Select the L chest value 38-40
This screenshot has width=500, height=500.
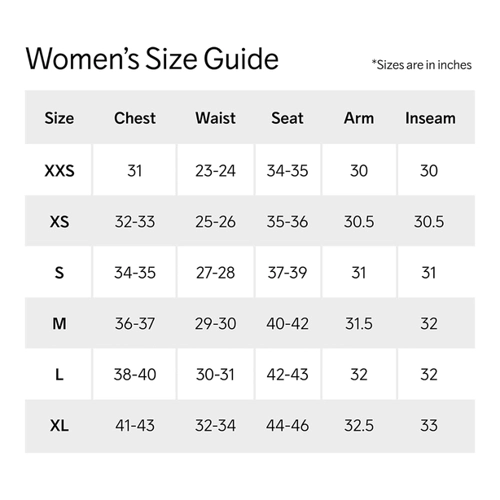[x=135, y=375]
